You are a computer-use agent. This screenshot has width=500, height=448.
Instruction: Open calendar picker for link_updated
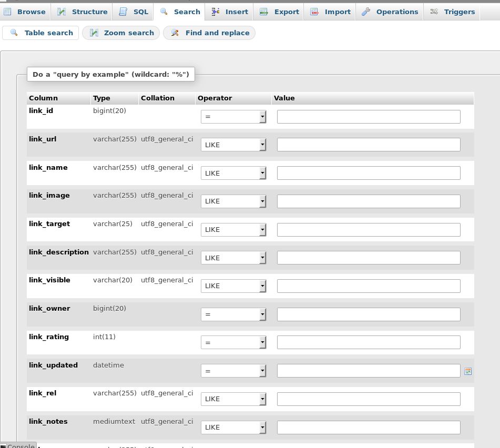coord(468,371)
